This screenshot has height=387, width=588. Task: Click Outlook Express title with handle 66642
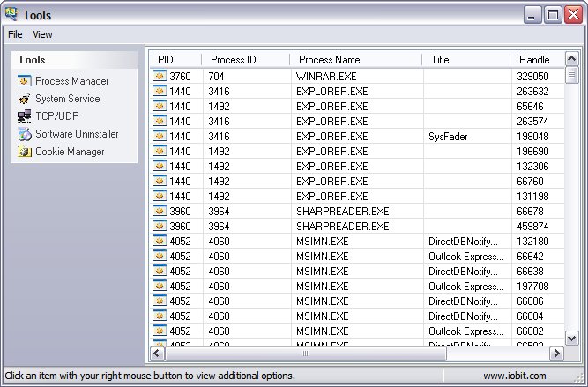pyautogui.click(x=466, y=257)
